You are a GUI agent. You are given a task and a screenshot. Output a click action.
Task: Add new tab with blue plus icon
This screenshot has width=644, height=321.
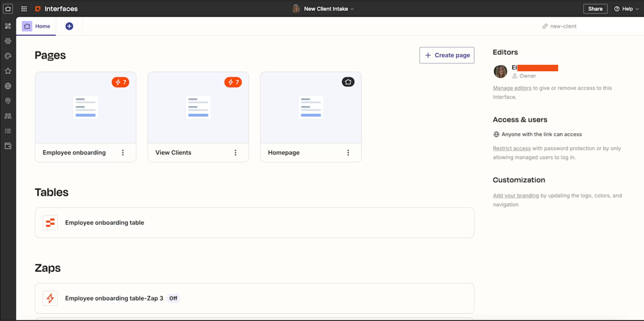coord(69,26)
